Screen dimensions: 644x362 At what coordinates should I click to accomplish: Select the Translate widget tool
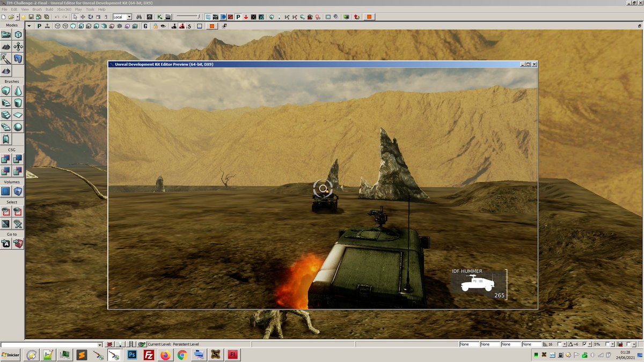pyautogui.click(x=83, y=17)
